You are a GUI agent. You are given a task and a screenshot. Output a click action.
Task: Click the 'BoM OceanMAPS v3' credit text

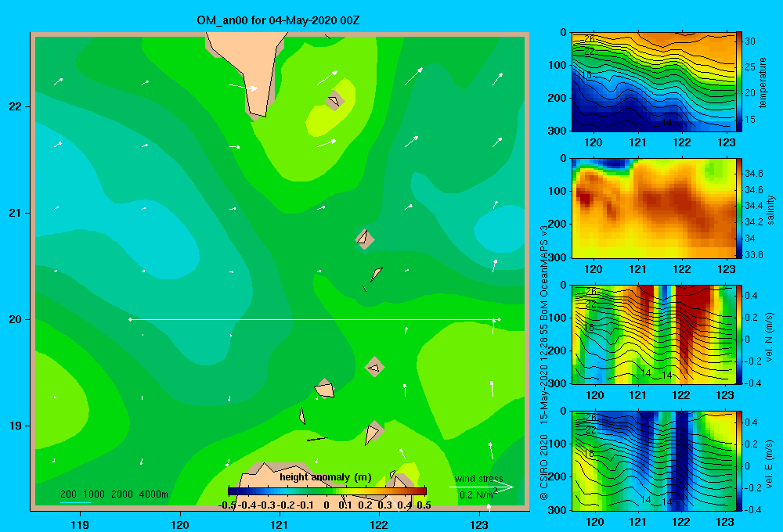pyautogui.click(x=544, y=272)
